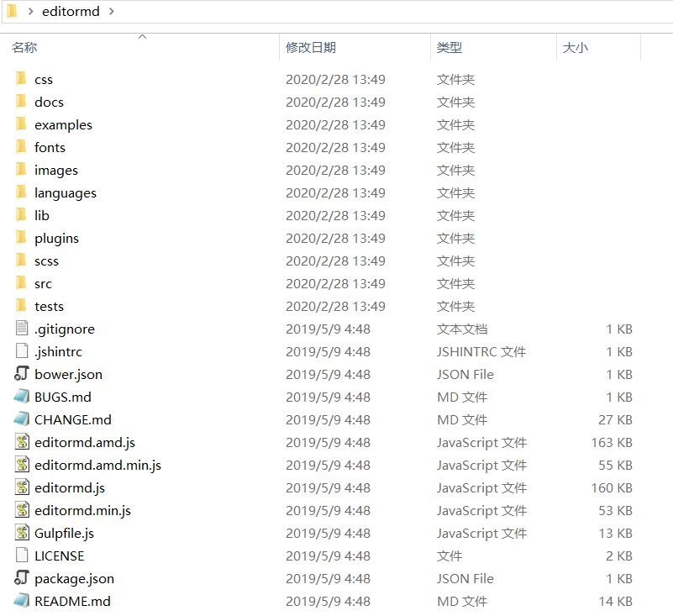673x616 pixels.
Task: Select the file name README.md
Action: (72, 601)
